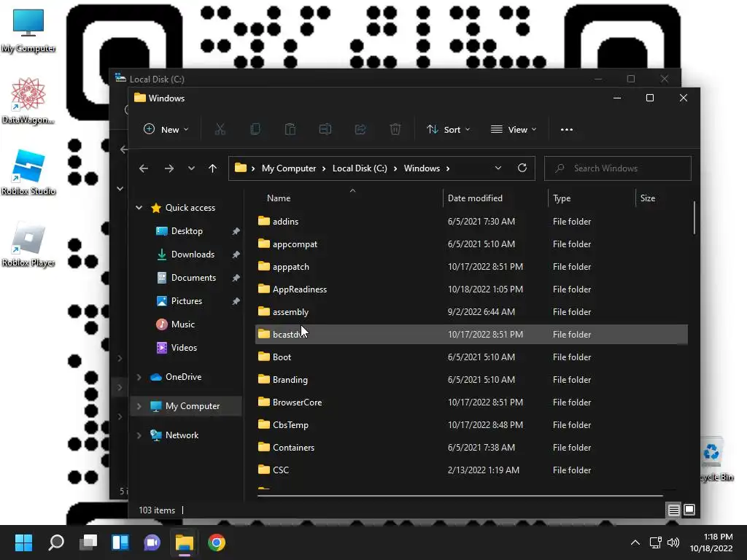Select the addins folder
This screenshot has height=560, width=747.
pos(471,222)
